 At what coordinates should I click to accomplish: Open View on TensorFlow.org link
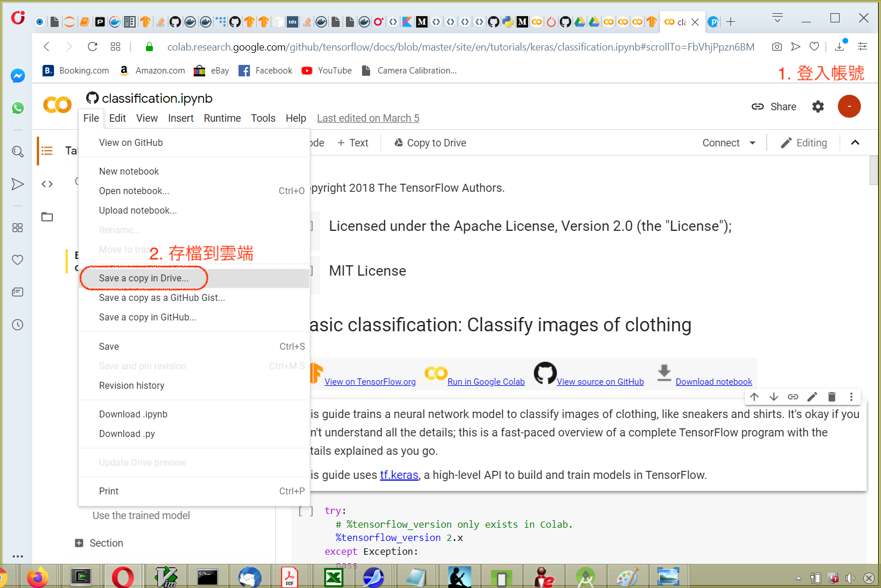[370, 382]
